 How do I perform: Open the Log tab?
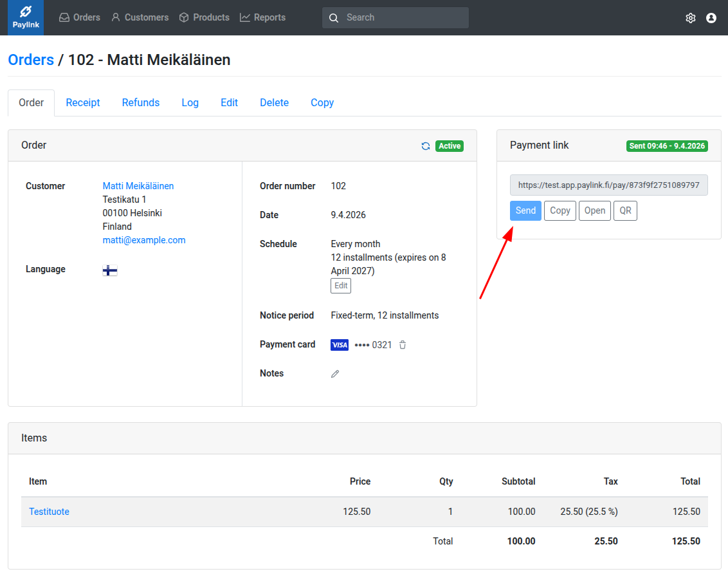pyautogui.click(x=190, y=102)
